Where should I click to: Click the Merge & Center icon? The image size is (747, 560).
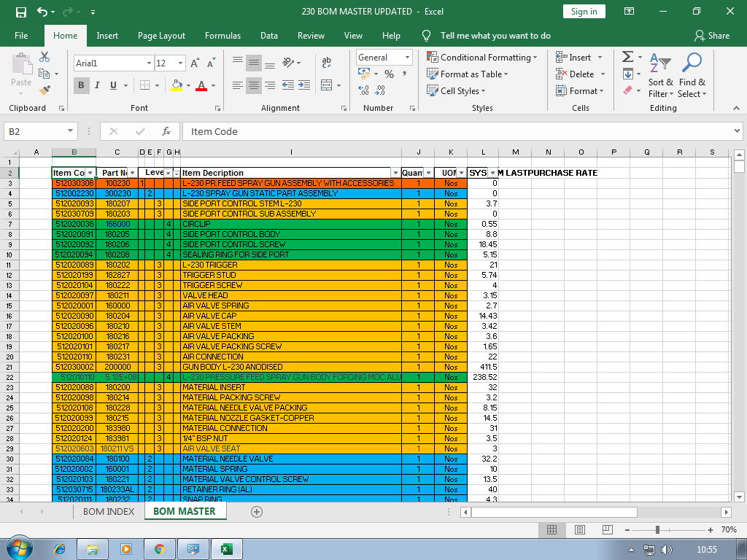[326, 85]
